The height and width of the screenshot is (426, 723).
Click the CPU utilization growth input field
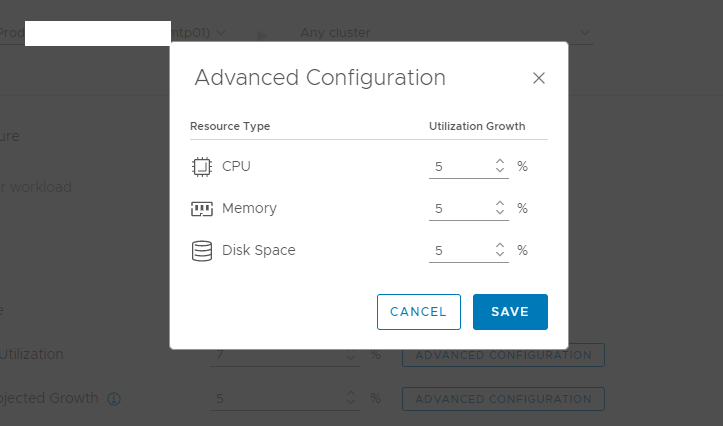coord(460,167)
